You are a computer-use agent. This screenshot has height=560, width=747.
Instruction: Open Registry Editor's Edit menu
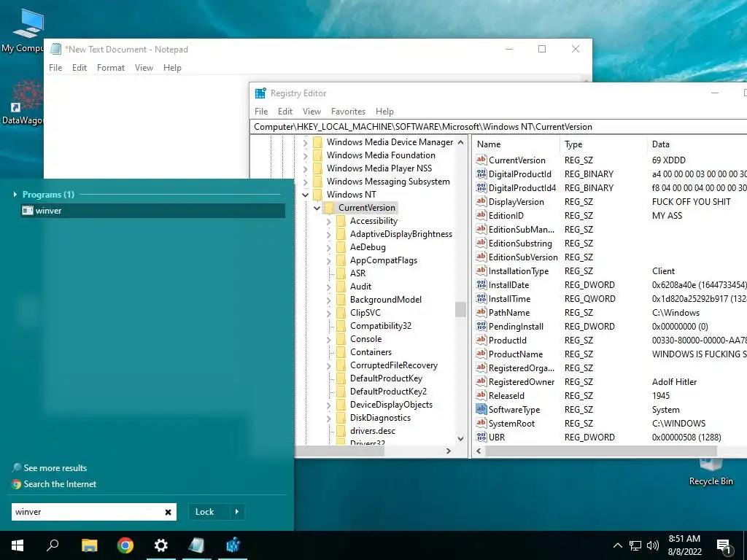pyautogui.click(x=285, y=112)
